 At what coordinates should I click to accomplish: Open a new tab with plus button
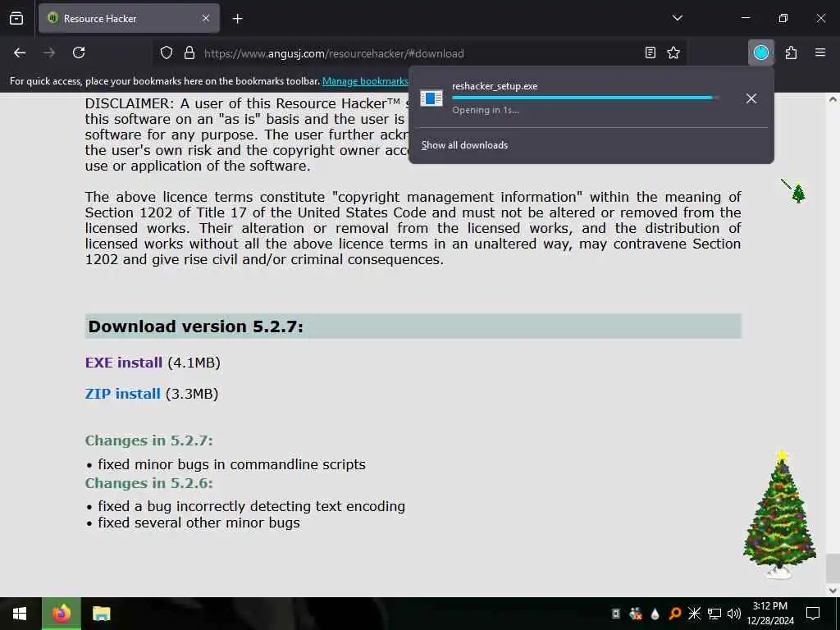(x=237, y=19)
